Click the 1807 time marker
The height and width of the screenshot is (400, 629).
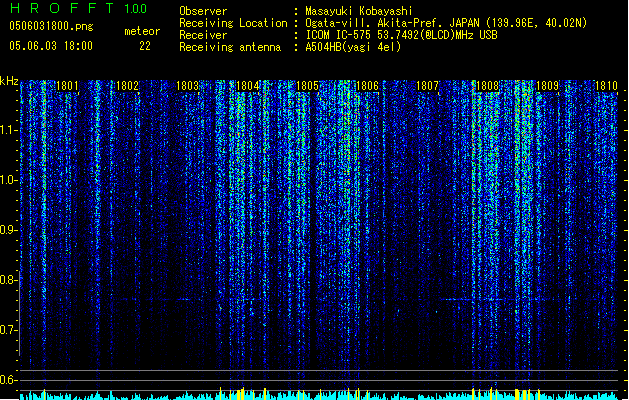pos(427,86)
